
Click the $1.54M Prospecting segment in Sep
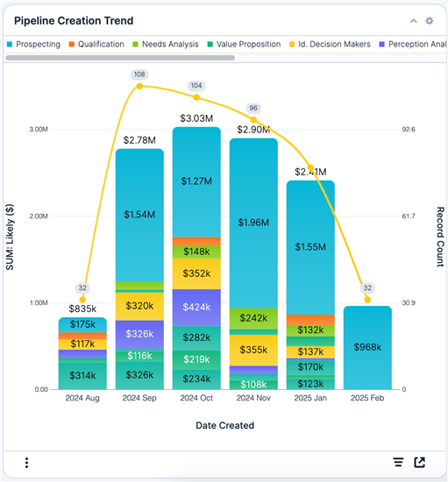139,215
